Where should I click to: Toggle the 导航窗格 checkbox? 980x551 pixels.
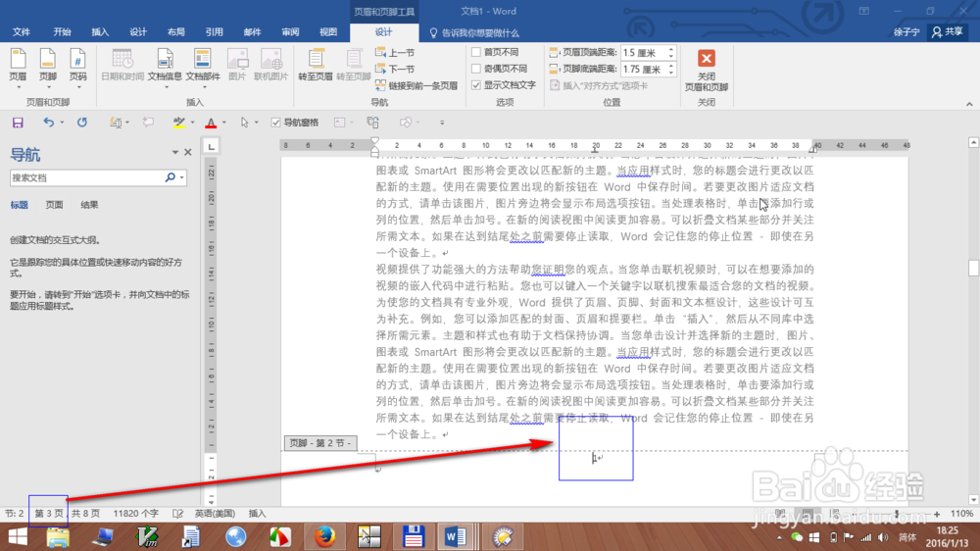[275, 123]
